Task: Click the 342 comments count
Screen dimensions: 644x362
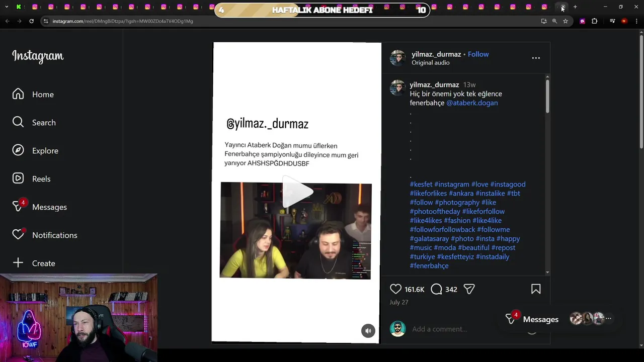Action: coord(451,289)
